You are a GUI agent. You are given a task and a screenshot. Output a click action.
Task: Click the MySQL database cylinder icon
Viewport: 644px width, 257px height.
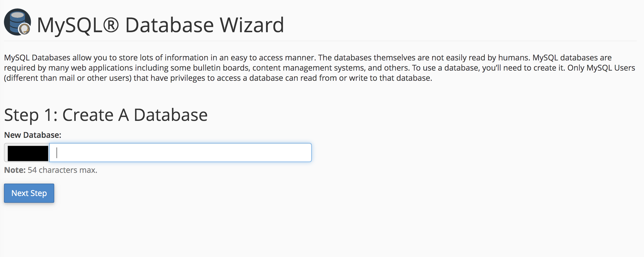pyautogui.click(x=17, y=22)
